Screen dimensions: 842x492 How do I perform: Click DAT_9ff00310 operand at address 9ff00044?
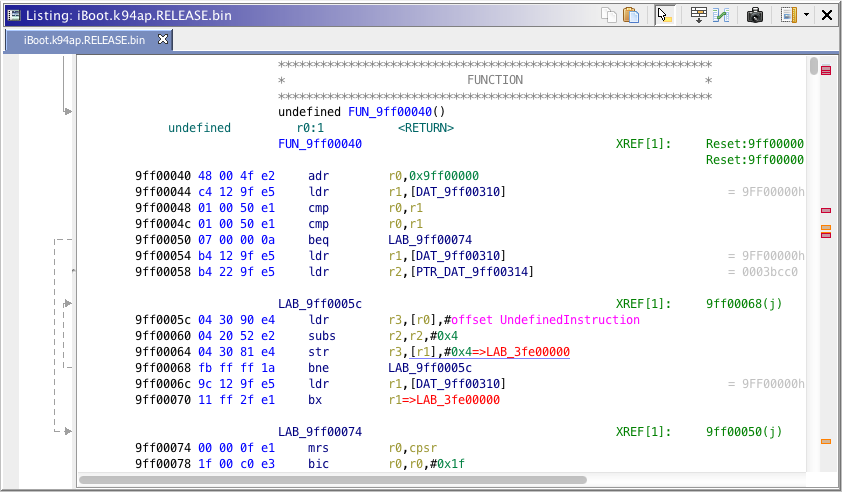tap(458, 192)
